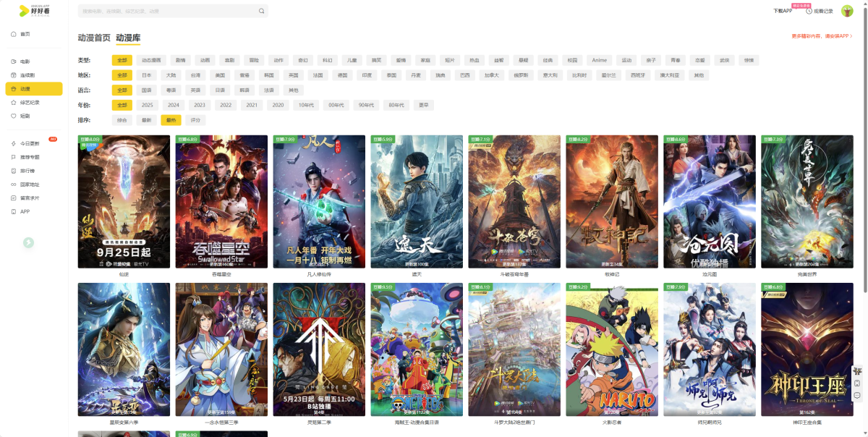
Task: Click the 国家地址 link icon
Action: tap(14, 184)
